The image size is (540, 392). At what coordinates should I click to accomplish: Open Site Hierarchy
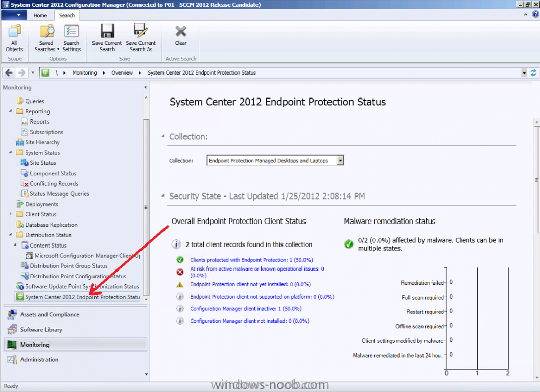coord(42,142)
